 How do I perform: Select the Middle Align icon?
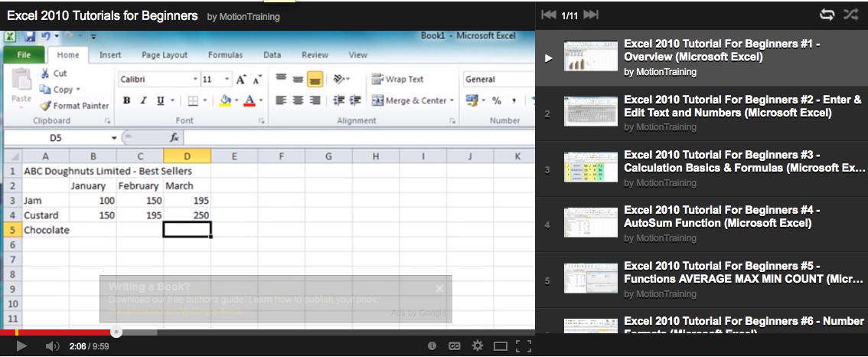tap(298, 79)
